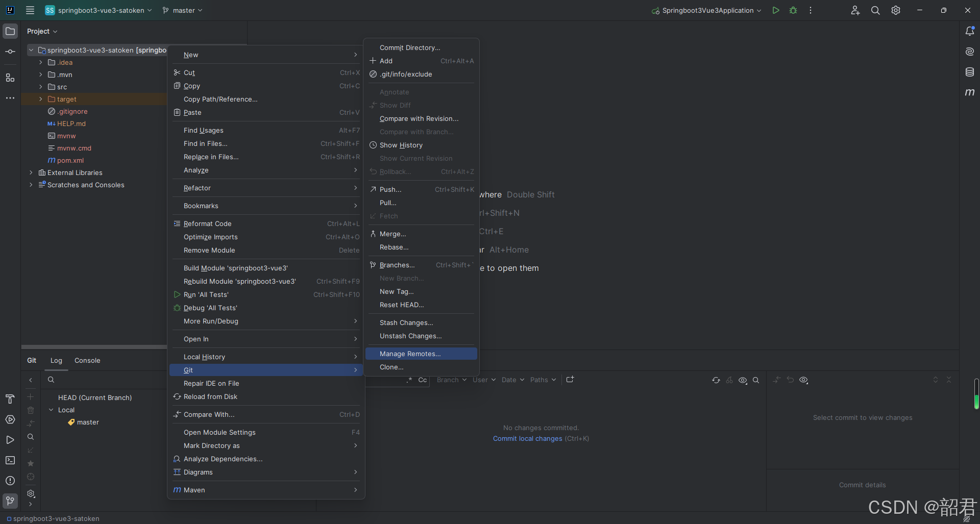The width and height of the screenshot is (980, 524).
Task: Run Springboot3Vue3Application with green play icon
Action: pos(776,10)
